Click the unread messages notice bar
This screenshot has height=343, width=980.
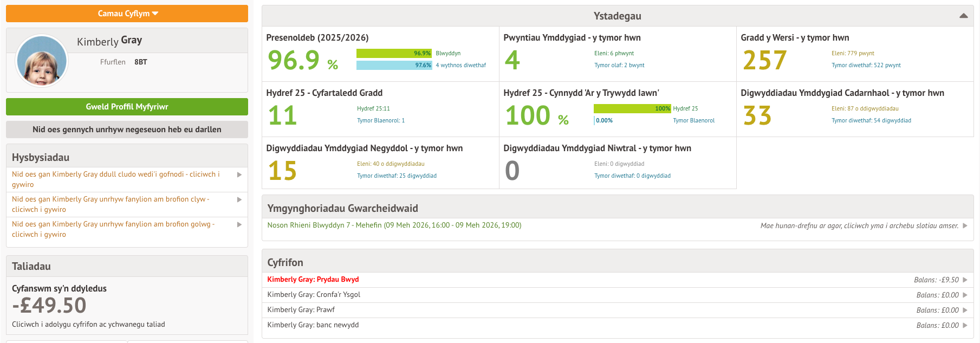click(x=127, y=130)
